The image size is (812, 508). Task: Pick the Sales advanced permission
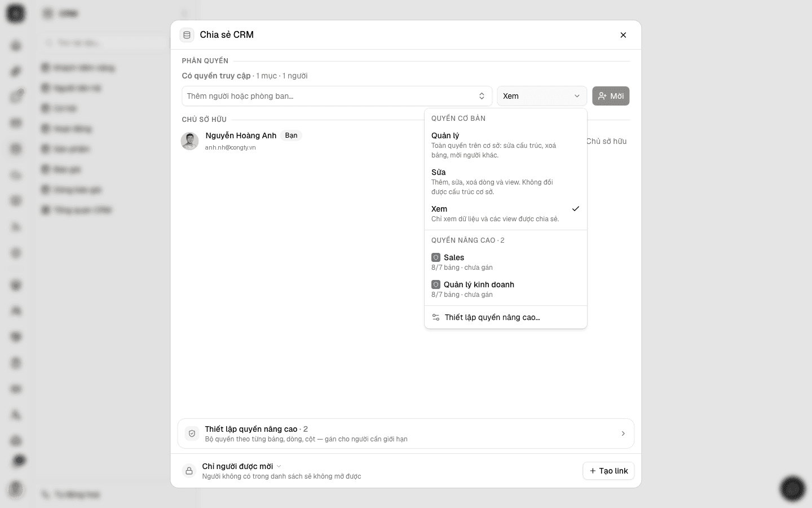(505, 262)
